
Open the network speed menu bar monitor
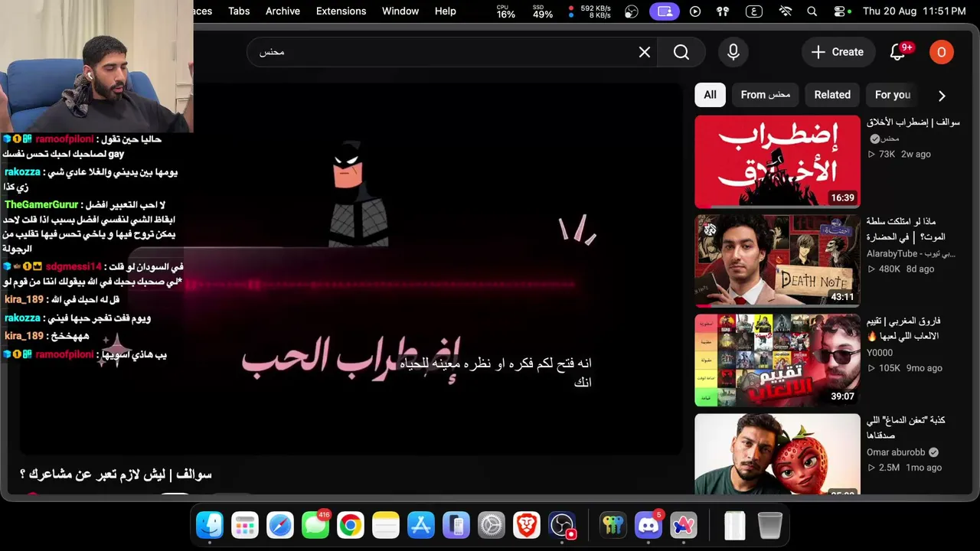pyautogui.click(x=590, y=11)
